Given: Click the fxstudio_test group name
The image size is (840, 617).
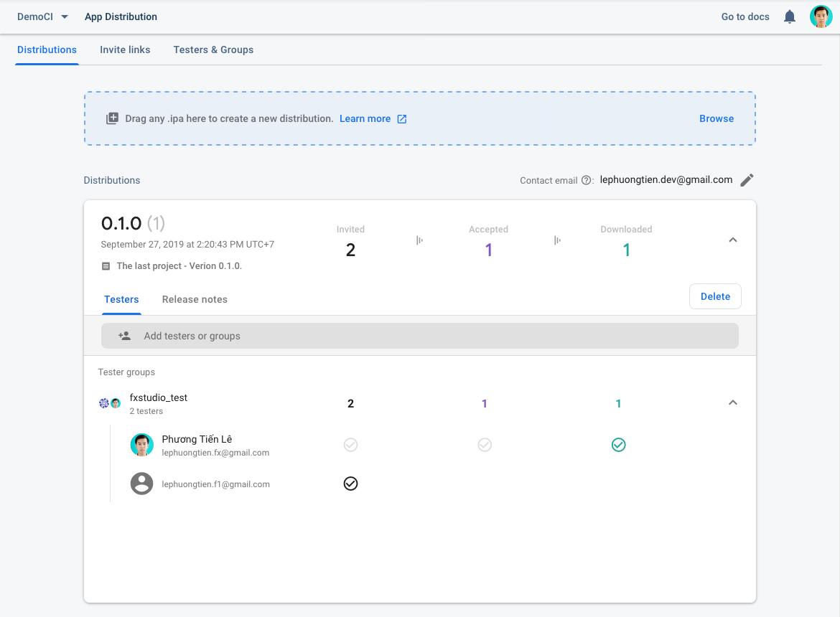Looking at the screenshot, I should tap(159, 397).
